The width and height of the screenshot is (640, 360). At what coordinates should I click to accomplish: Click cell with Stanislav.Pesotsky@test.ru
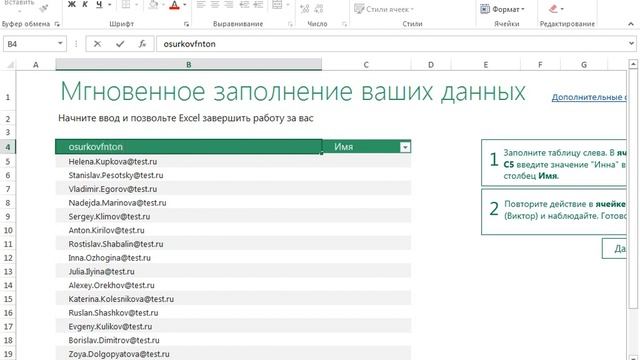[x=189, y=175]
